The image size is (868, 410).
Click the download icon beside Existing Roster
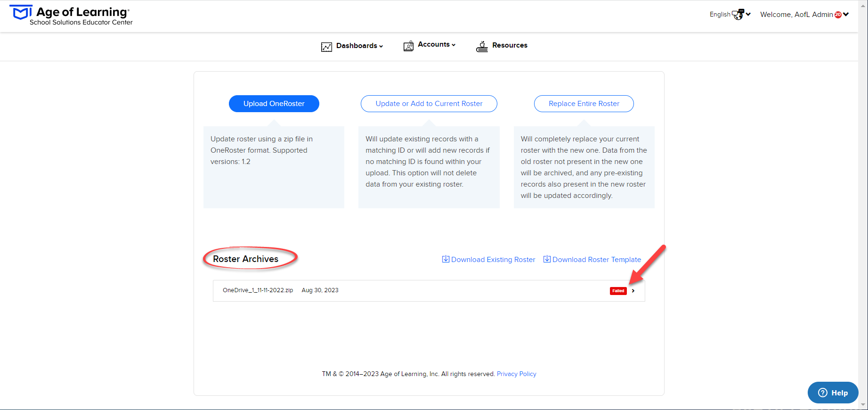(446, 259)
